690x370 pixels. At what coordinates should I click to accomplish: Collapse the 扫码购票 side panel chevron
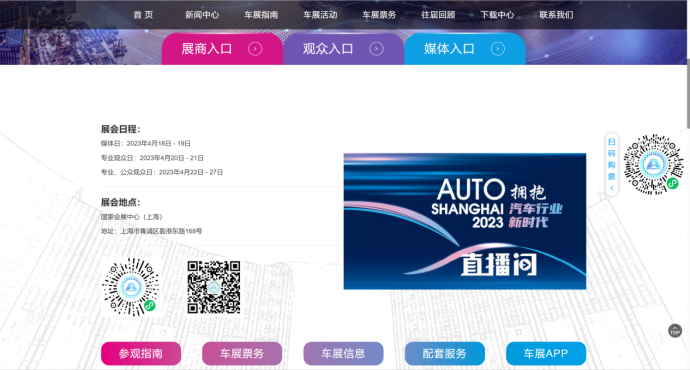click(x=612, y=188)
